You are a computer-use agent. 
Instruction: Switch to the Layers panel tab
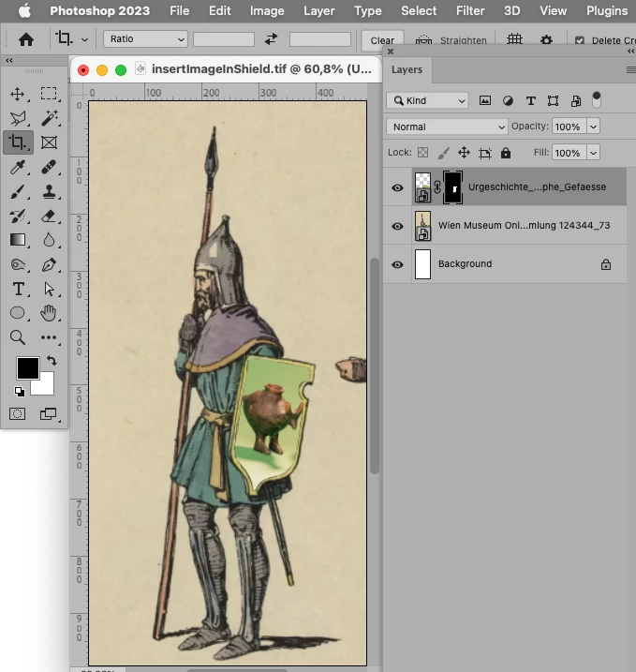[407, 69]
